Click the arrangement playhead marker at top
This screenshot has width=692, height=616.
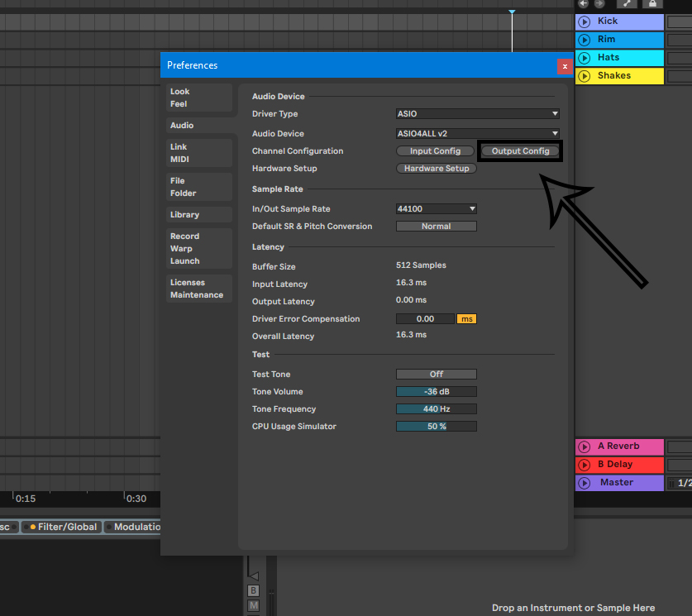[x=512, y=12]
